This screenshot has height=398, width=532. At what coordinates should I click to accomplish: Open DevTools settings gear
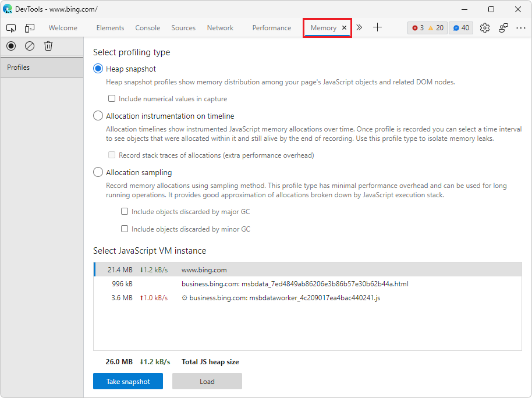pyautogui.click(x=485, y=27)
